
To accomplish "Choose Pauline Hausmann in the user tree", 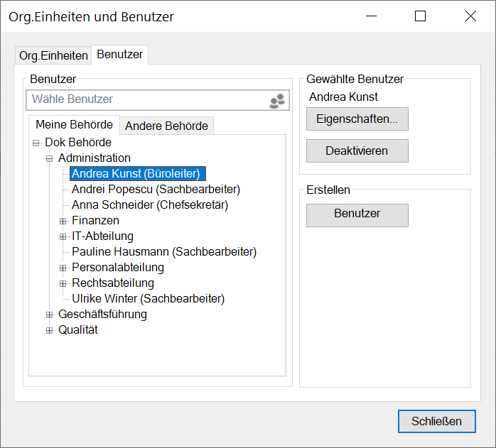I will point(163,252).
